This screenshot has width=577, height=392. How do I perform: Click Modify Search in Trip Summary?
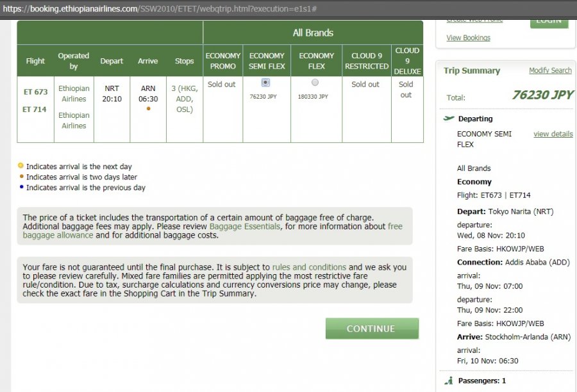click(550, 70)
